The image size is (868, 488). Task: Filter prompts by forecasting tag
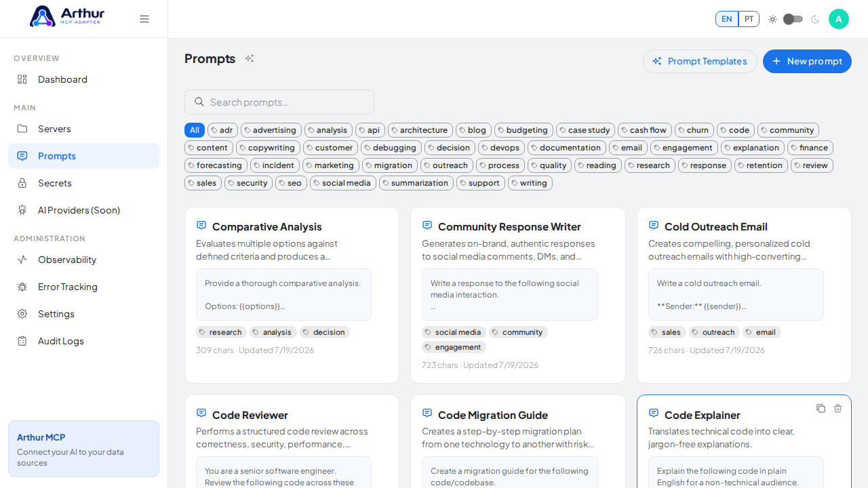pos(216,165)
